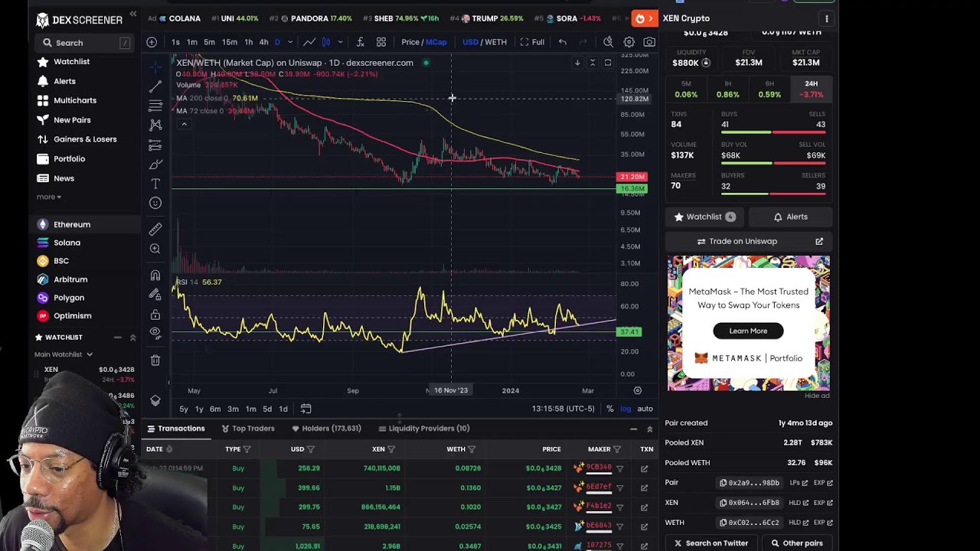Select the 24H stats tab
The width and height of the screenshot is (980, 551).
pyautogui.click(x=811, y=90)
